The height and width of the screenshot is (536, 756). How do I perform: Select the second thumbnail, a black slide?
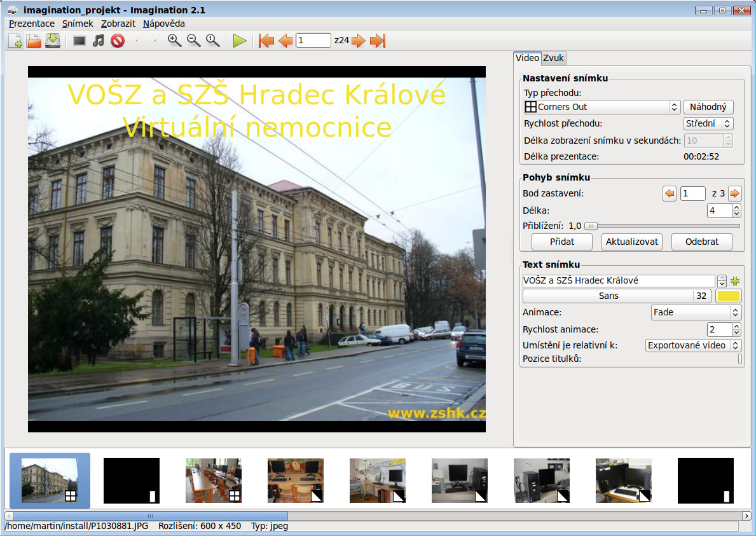pos(132,481)
